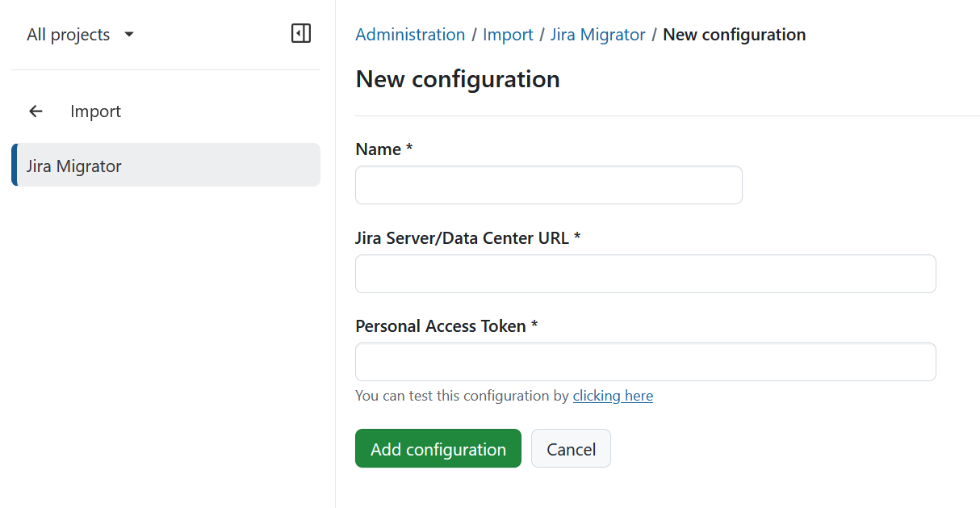Open the Import breadcrumb link
The image size is (980, 508).
point(508,35)
